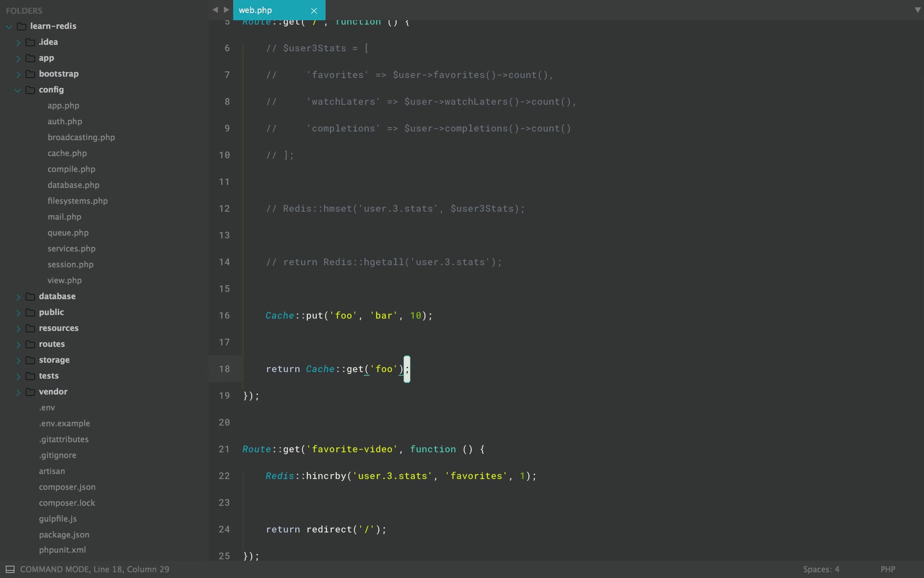Expand the storage folder arrow
Screen dimensions: 924x578
click(x=18, y=360)
